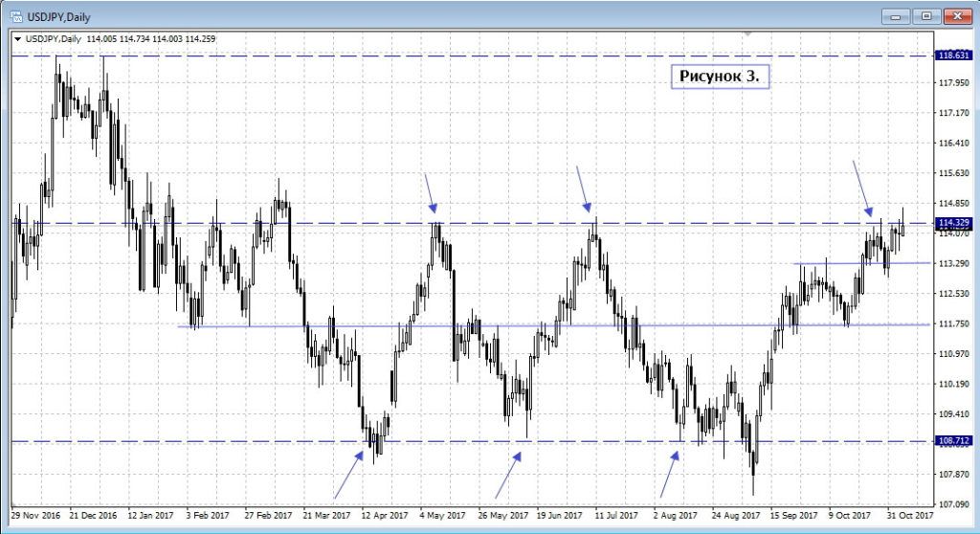The image size is (980, 534).
Task: Select the up arrow below April 2017 low
Action: (x=348, y=474)
